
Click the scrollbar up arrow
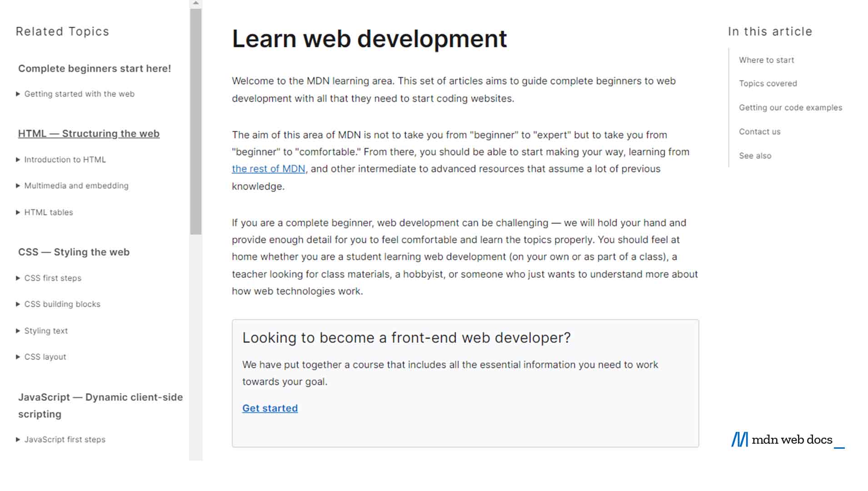point(195,4)
